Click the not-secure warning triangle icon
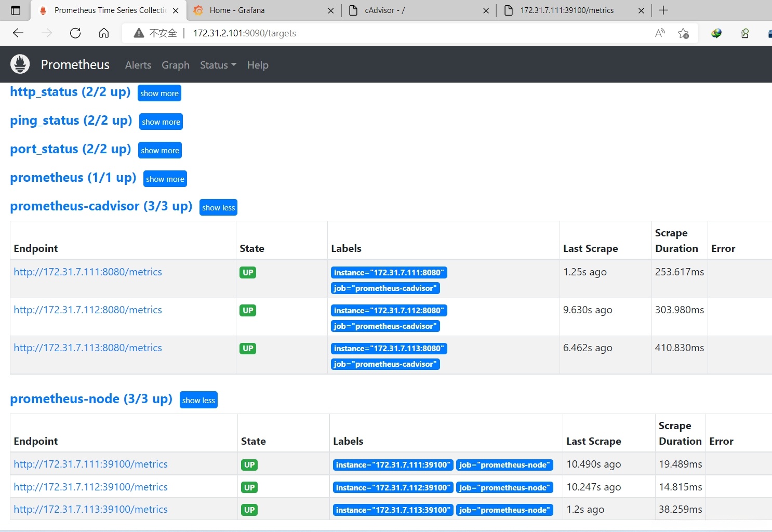Image resolution: width=772 pixels, height=532 pixels. tap(139, 33)
